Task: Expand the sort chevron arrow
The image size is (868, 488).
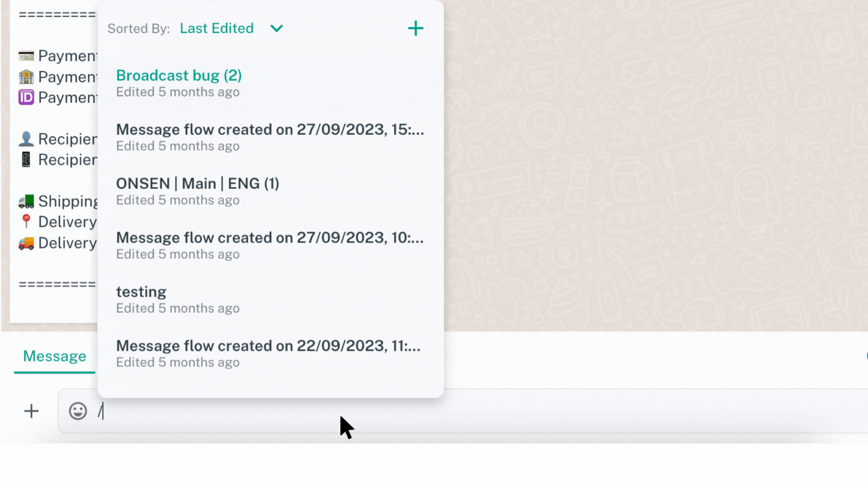Action: coord(277,28)
